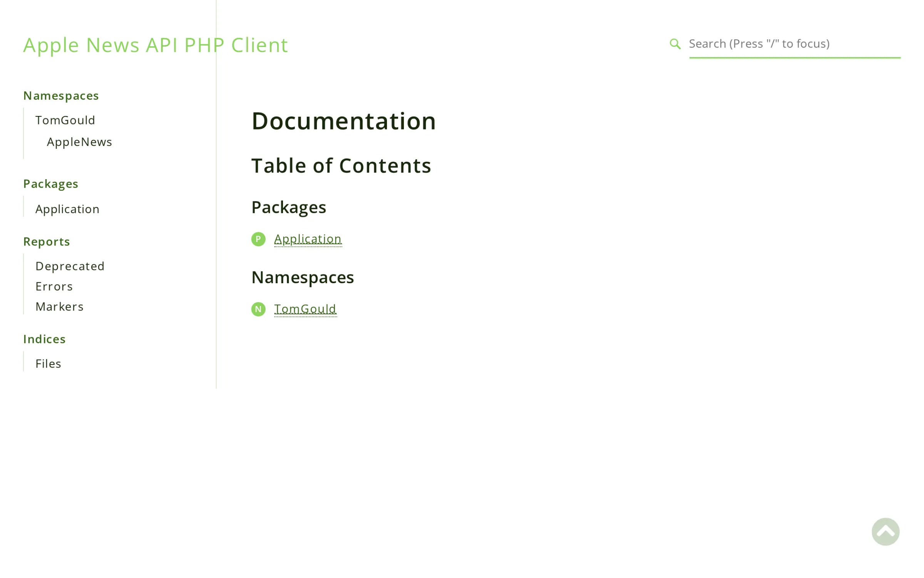Open the Apple News API PHP Client title link
The width and height of the screenshot is (924, 578).
coord(156,45)
